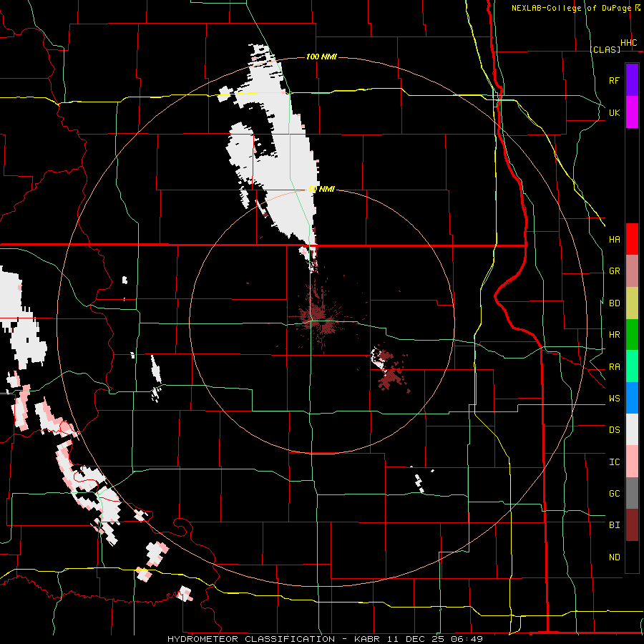
Task: Click the IC legend label
Action: [x=615, y=462]
